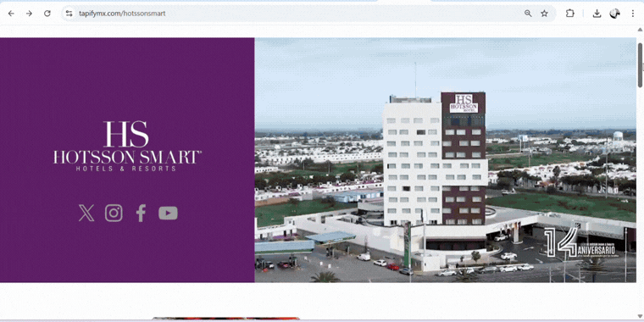Open the Chrome three-dot menu
Image resolution: width=644 pixels, height=322 pixels.
[x=632, y=14]
